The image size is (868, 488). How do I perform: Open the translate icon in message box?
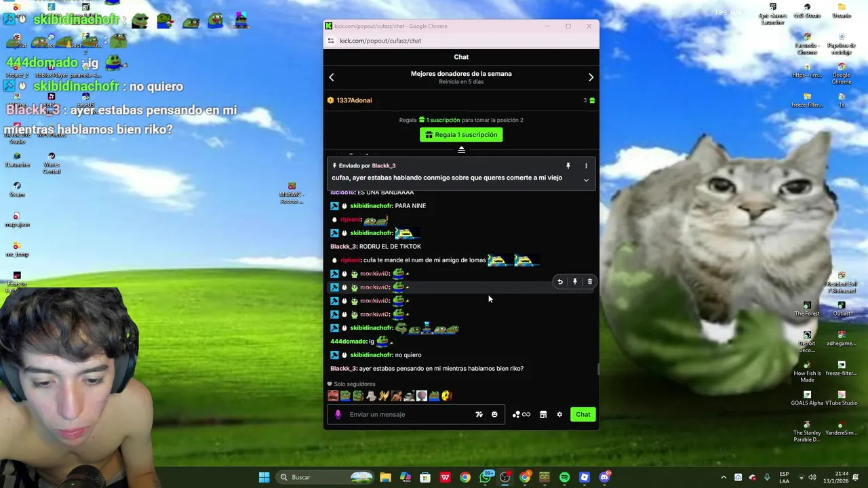tap(479, 414)
